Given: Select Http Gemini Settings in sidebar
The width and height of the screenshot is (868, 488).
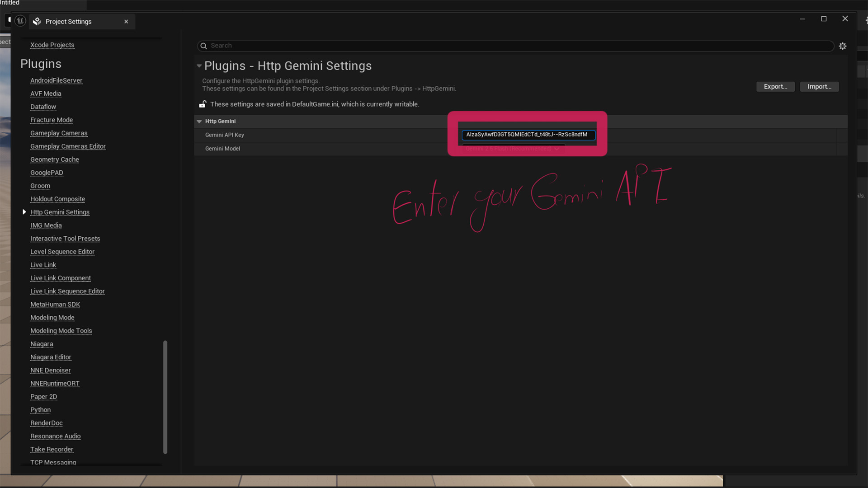Looking at the screenshot, I should 60,212.
